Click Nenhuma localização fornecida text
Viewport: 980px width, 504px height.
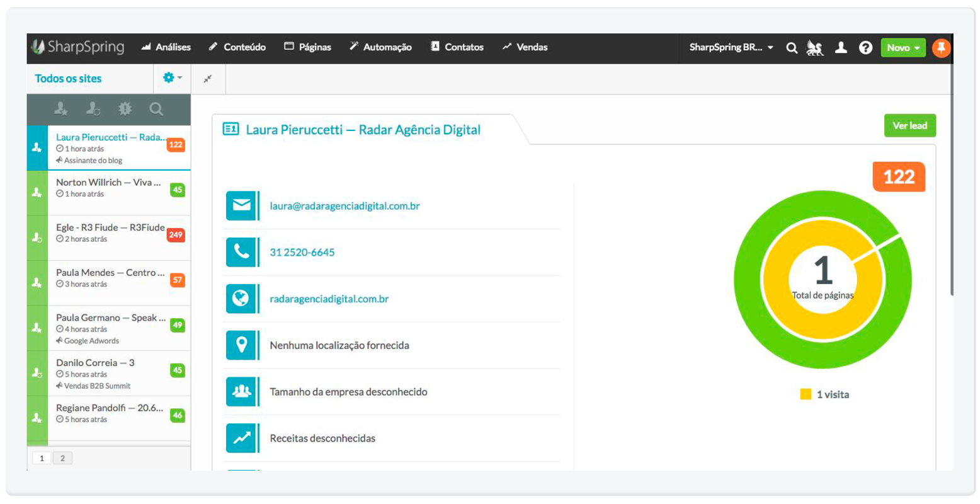[x=339, y=345]
